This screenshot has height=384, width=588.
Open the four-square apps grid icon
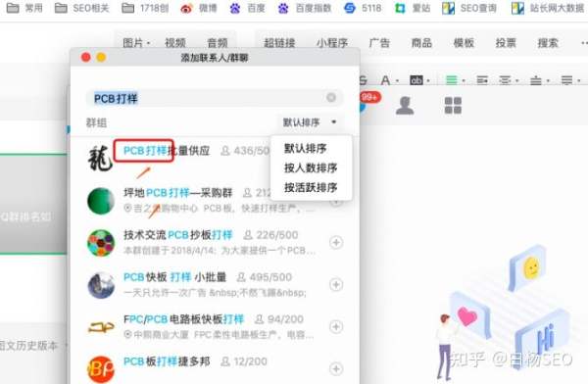click(x=453, y=106)
